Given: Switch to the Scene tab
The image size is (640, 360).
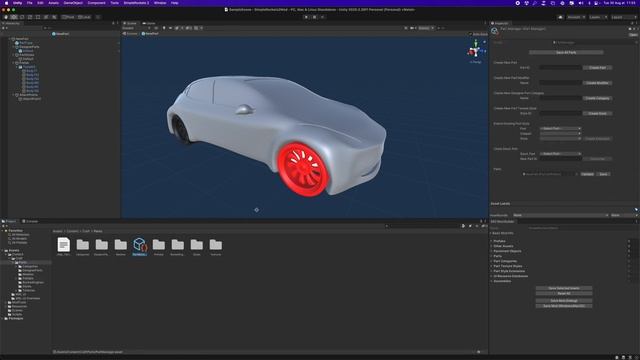Looking at the screenshot, I should pos(130,23).
